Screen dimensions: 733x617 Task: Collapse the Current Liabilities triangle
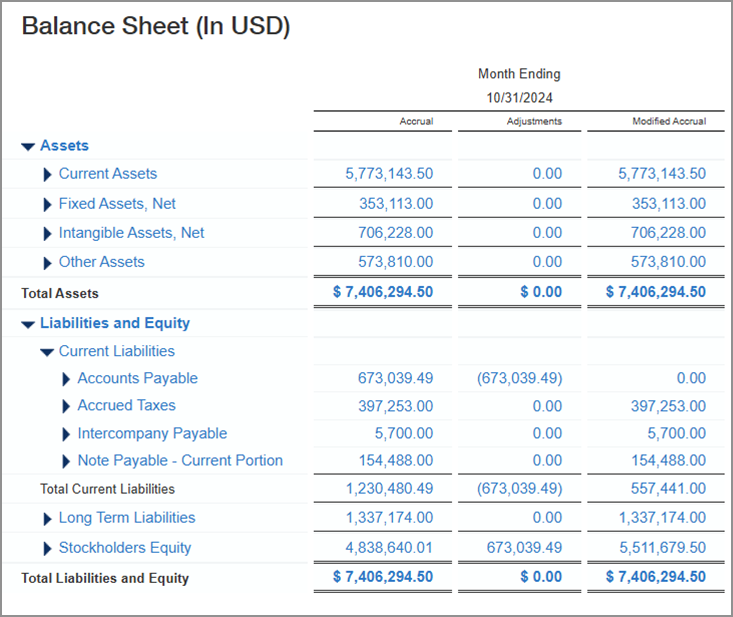pyautogui.click(x=47, y=352)
